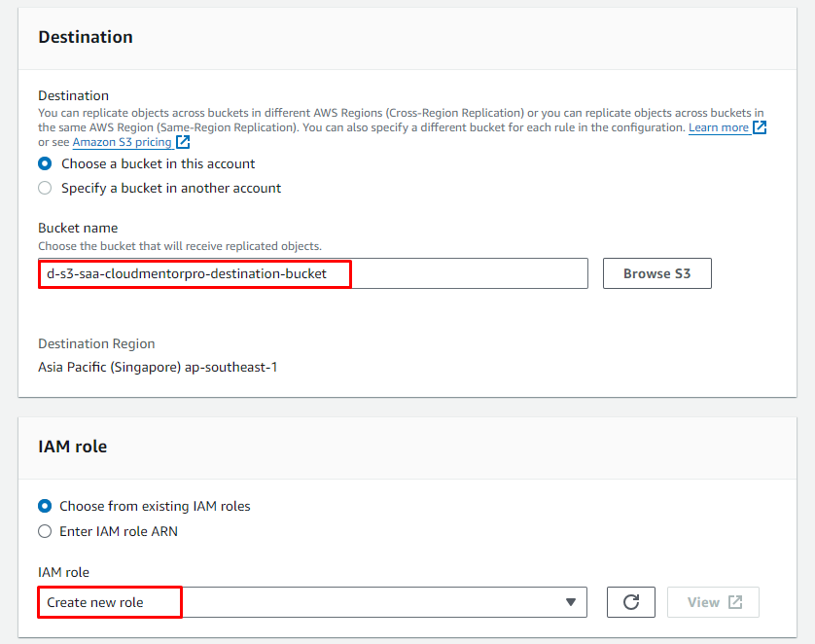Select the Enter IAM role ARN option
Image resolution: width=815 pixels, height=644 pixels.
tap(45, 531)
